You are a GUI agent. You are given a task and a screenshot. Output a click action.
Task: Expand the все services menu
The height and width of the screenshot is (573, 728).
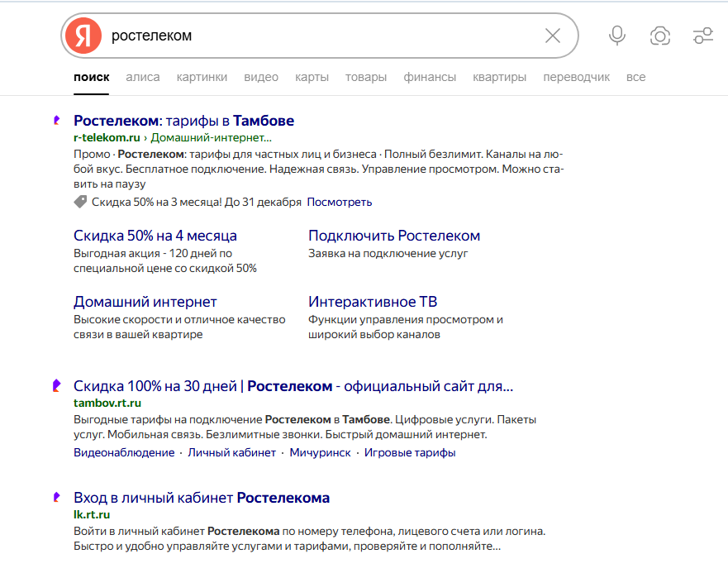pyautogui.click(x=635, y=77)
